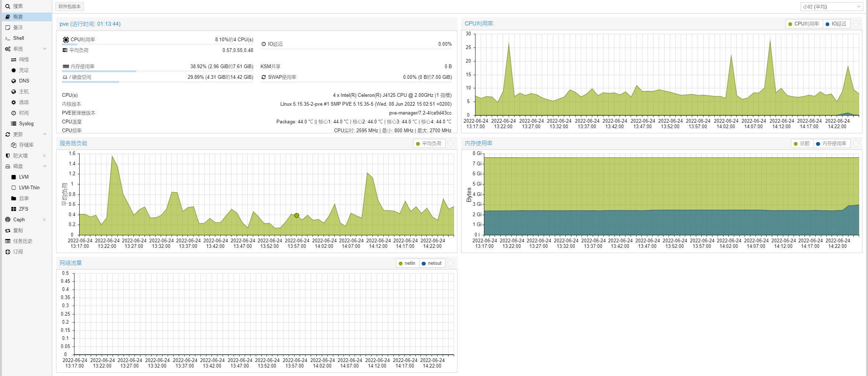Open the LVM-Thin square icon

point(14,188)
